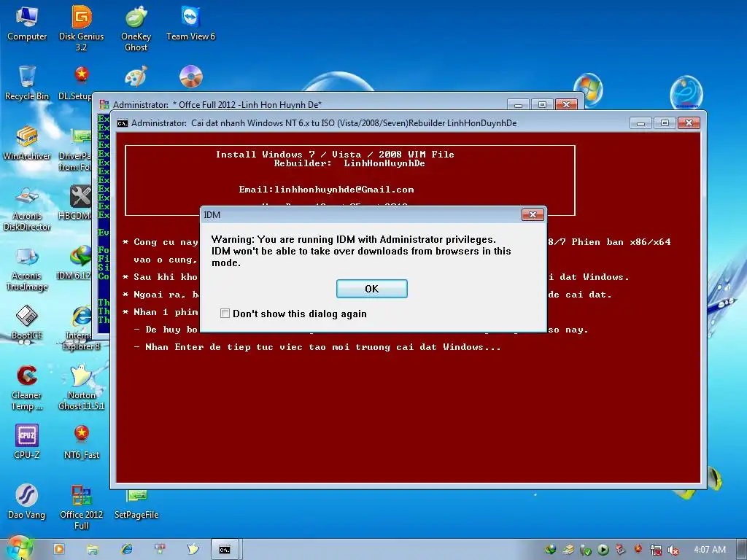Open IDM 6.12 desktop icon
The width and height of the screenshot is (747, 560).
point(74,262)
